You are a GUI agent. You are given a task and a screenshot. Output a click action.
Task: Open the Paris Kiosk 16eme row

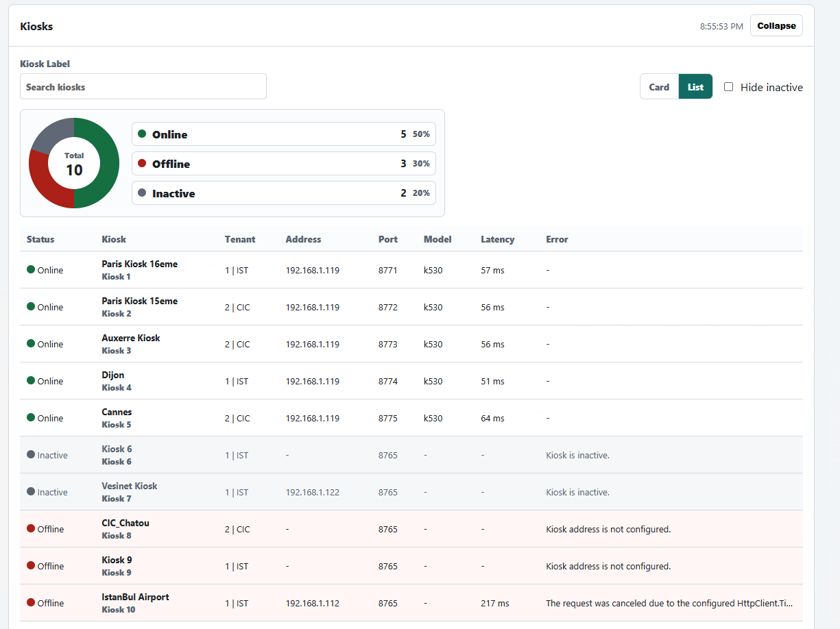pyautogui.click(x=411, y=270)
